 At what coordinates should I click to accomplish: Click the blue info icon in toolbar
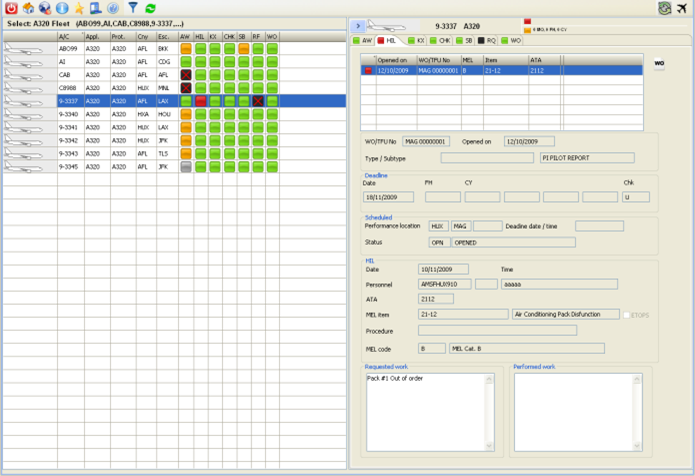[62, 8]
